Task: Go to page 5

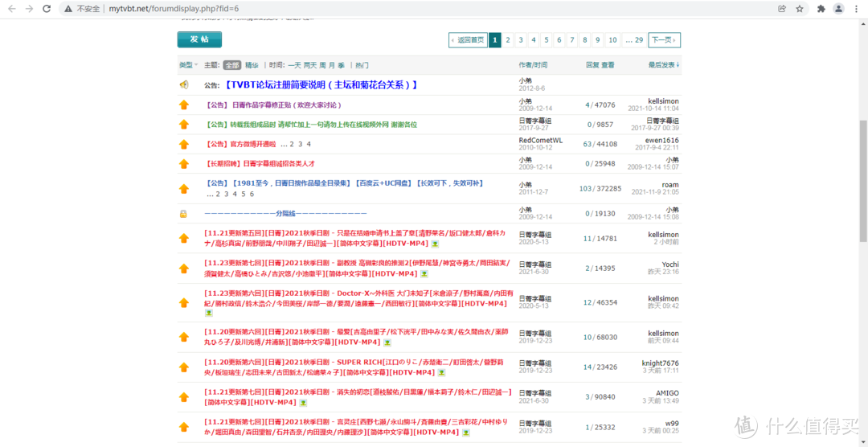Action: 547,40
